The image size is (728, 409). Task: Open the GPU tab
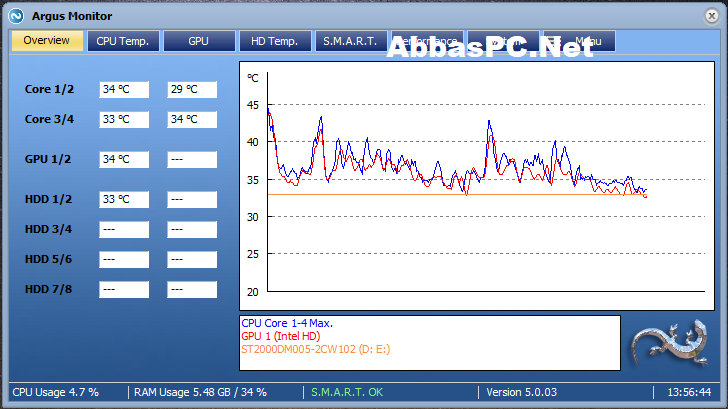[x=199, y=41]
